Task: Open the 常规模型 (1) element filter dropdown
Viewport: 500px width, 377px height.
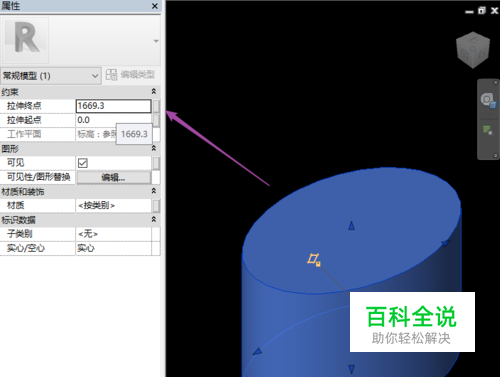Action: [x=51, y=76]
